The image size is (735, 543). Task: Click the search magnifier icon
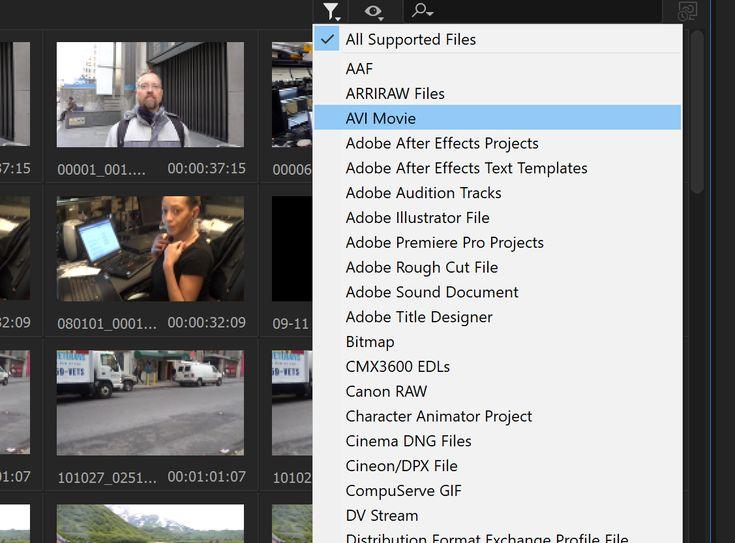421,10
